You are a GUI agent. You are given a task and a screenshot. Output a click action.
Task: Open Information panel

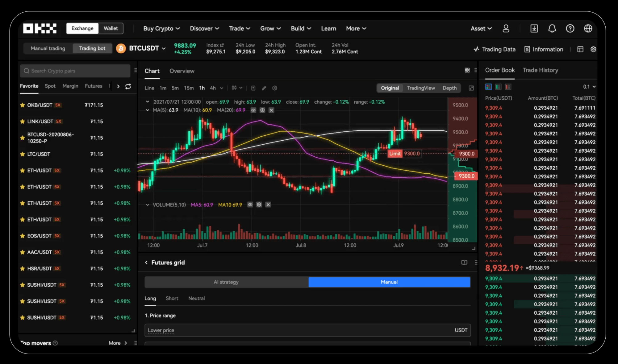click(544, 49)
